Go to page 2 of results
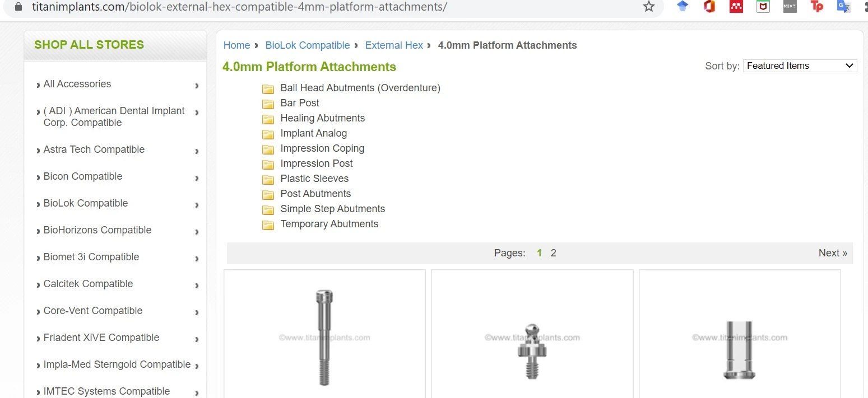The height and width of the screenshot is (398, 868). click(x=553, y=253)
